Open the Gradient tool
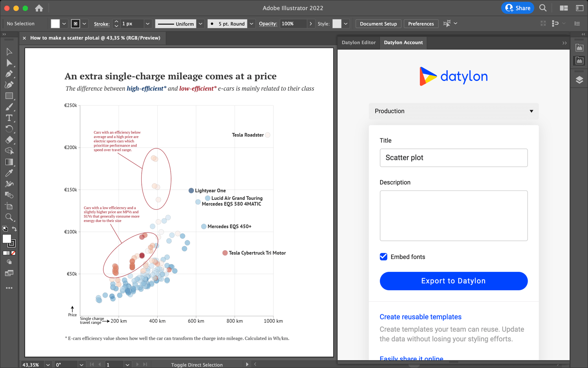 pos(9,162)
